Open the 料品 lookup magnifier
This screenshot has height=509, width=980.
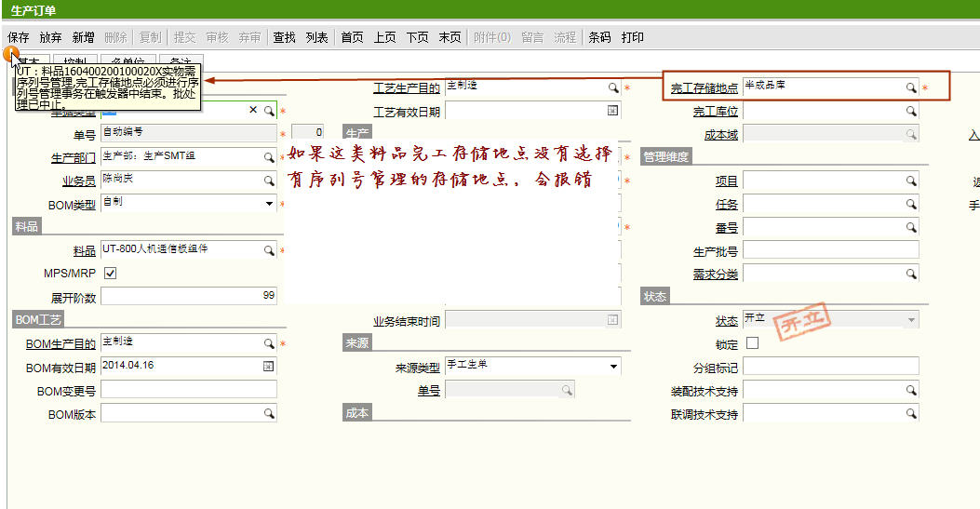tap(269, 250)
